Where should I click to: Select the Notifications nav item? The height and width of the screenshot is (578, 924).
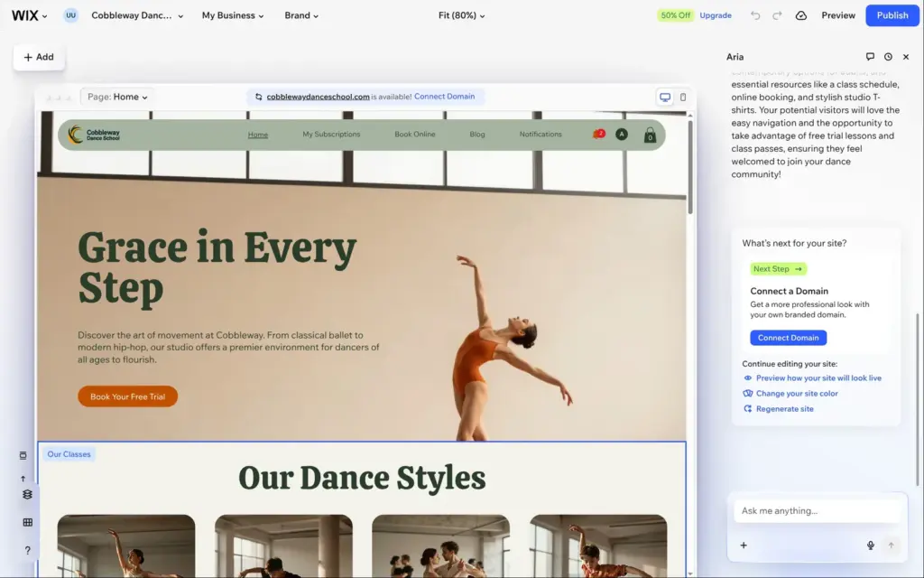[x=541, y=135]
